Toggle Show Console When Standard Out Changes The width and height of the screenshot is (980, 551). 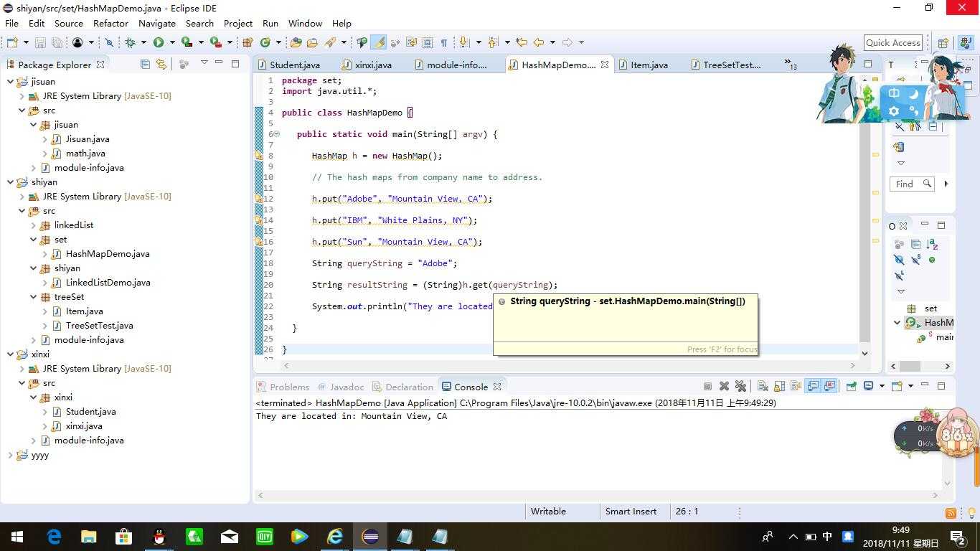813,386
